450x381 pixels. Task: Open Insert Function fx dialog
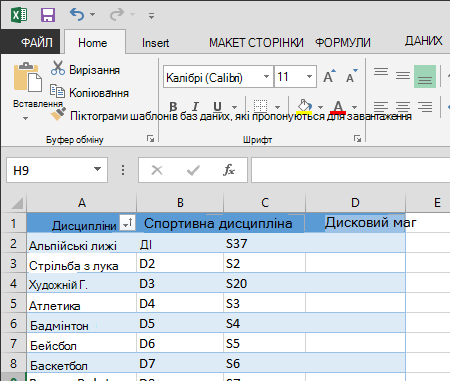pos(229,170)
